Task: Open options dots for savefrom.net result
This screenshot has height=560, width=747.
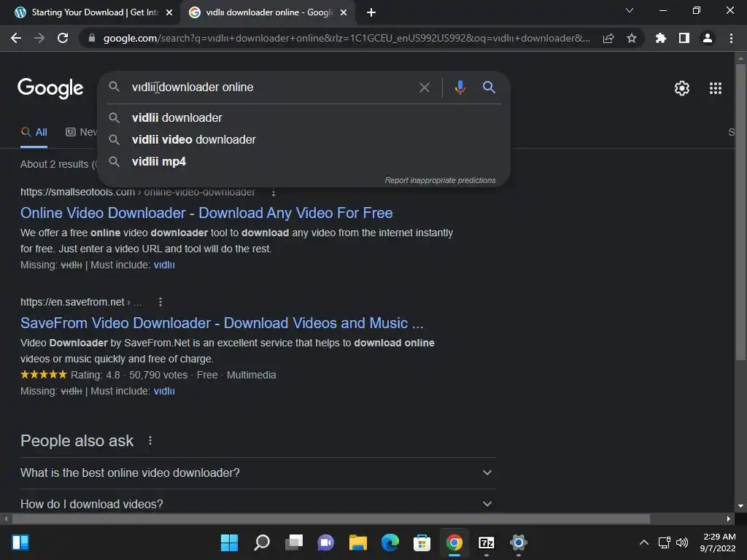Action: click(x=160, y=302)
